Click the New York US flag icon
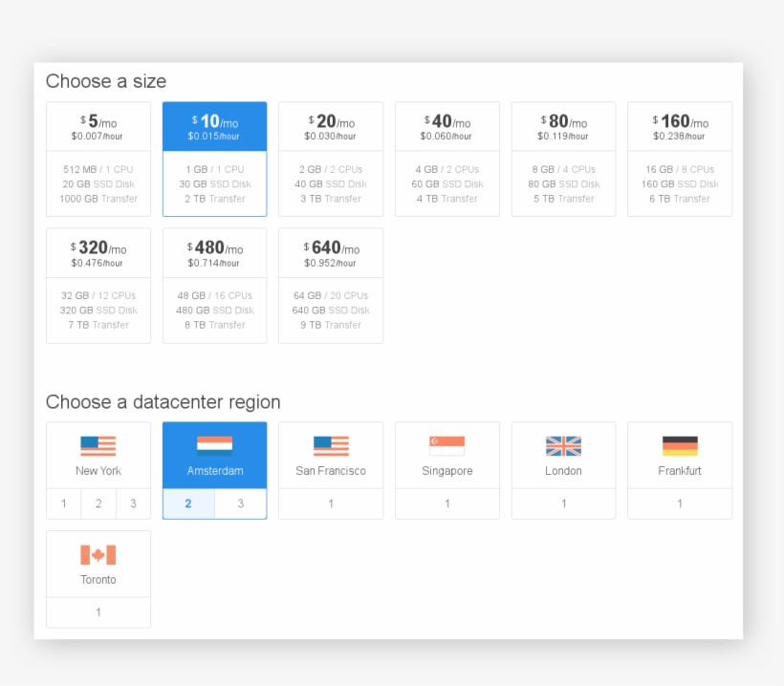The image size is (784, 686). 98,446
